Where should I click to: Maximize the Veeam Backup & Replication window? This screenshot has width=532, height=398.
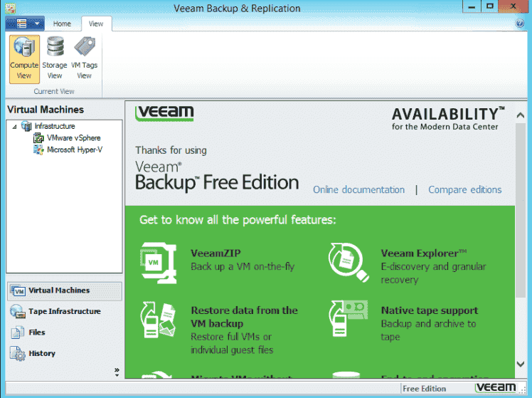click(489, 6)
